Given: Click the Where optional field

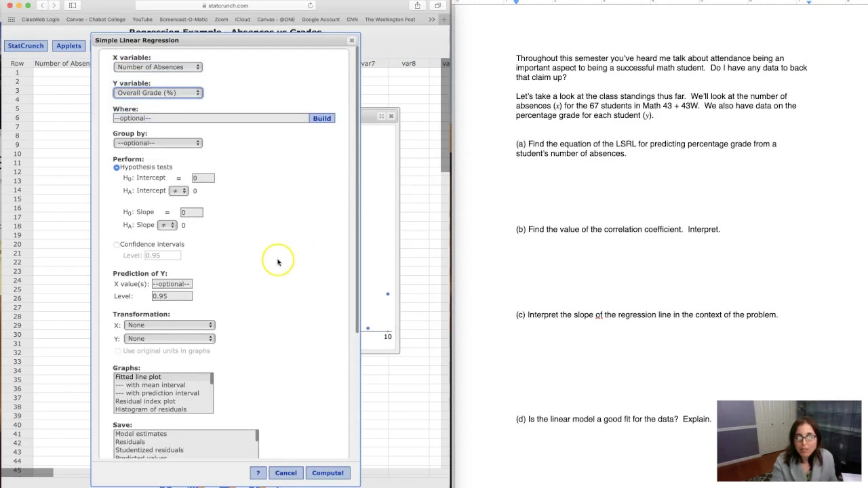Looking at the screenshot, I should (211, 118).
